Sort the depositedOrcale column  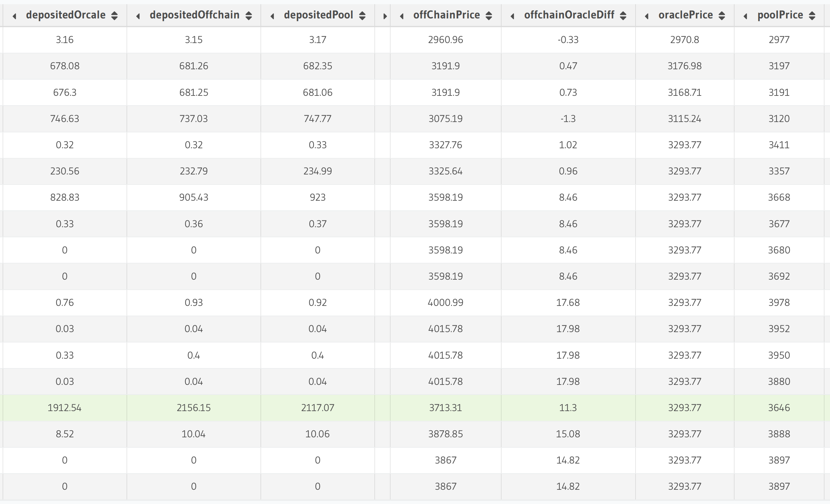click(x=115, y=15)
